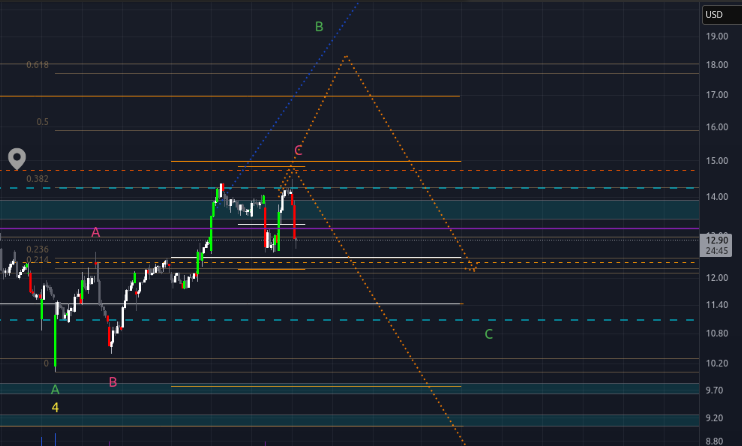The image size is (742, 446).
Task: Open the USD currency selector
Action: coord(714,14)
